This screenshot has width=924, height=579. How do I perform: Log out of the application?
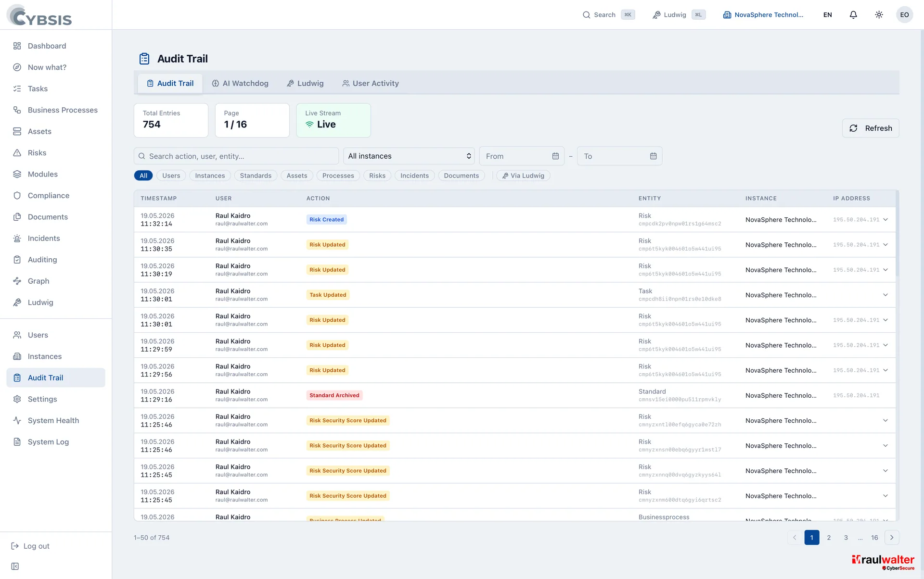pyautogui.click(x=30, y=546)
